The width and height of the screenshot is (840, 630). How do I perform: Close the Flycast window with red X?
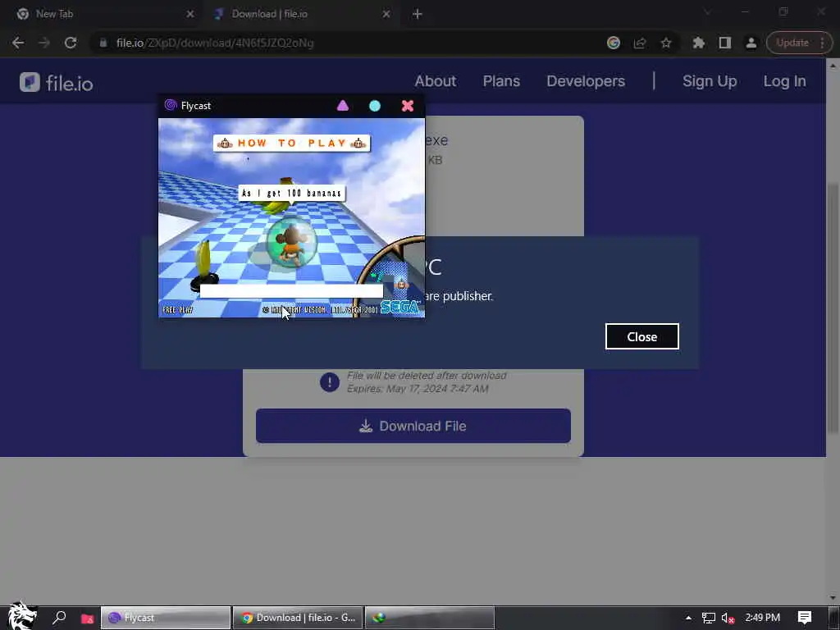click(408, 106)
